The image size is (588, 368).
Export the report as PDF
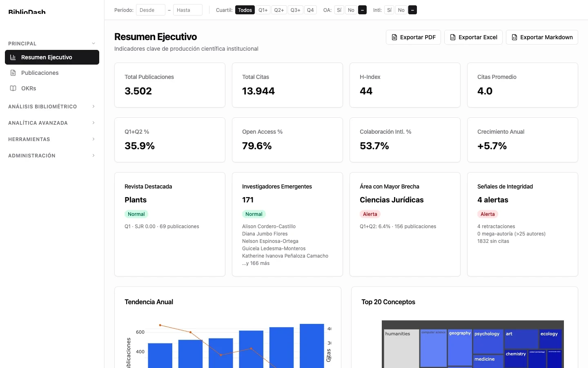[413, 37]
